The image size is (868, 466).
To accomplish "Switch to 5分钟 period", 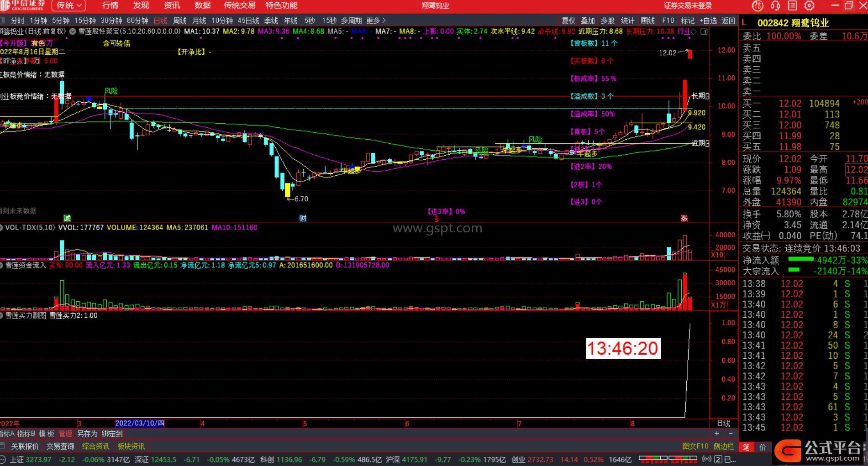I will tap(61, 21).
